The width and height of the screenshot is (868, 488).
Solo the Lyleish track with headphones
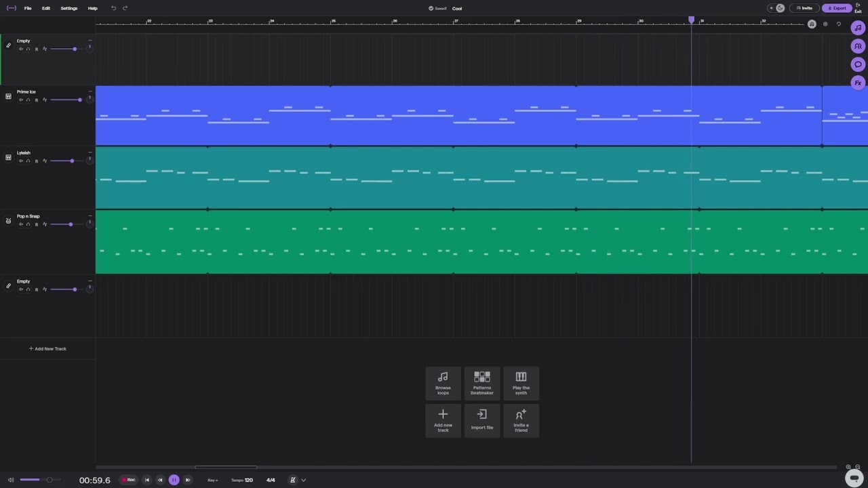28,161
